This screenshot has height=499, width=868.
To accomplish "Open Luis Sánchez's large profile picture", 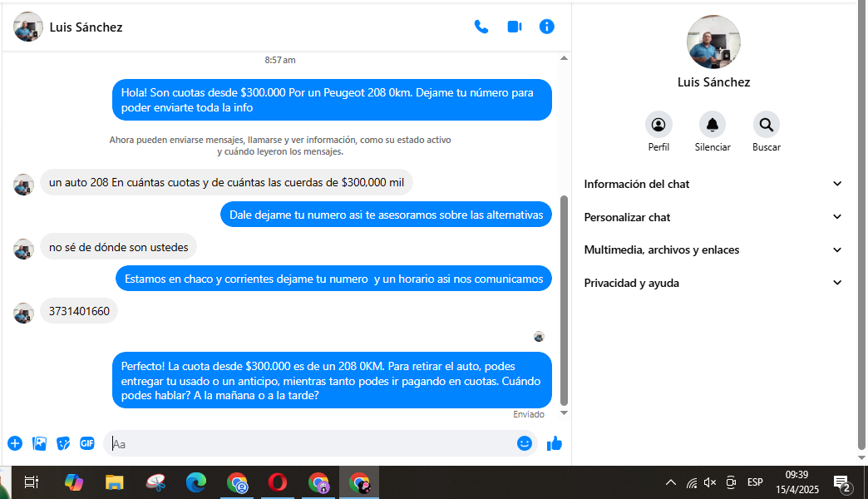I will click(713, 42).
